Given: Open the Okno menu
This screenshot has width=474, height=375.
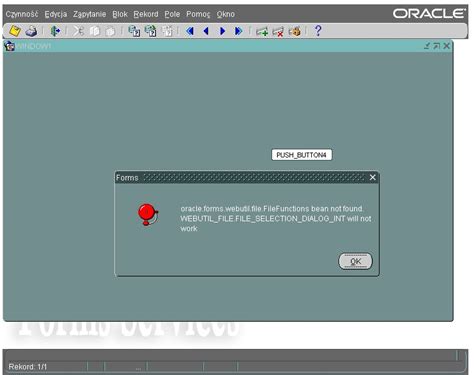Looking at the screenshot, I should pyautogui.click(x=226, y=14).
